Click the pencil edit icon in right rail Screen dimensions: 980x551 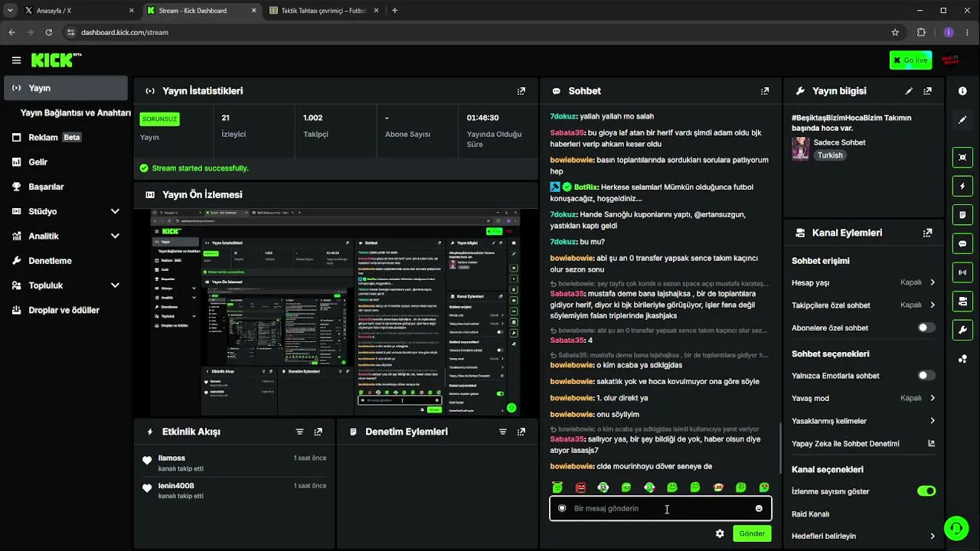tap(962, 120)
